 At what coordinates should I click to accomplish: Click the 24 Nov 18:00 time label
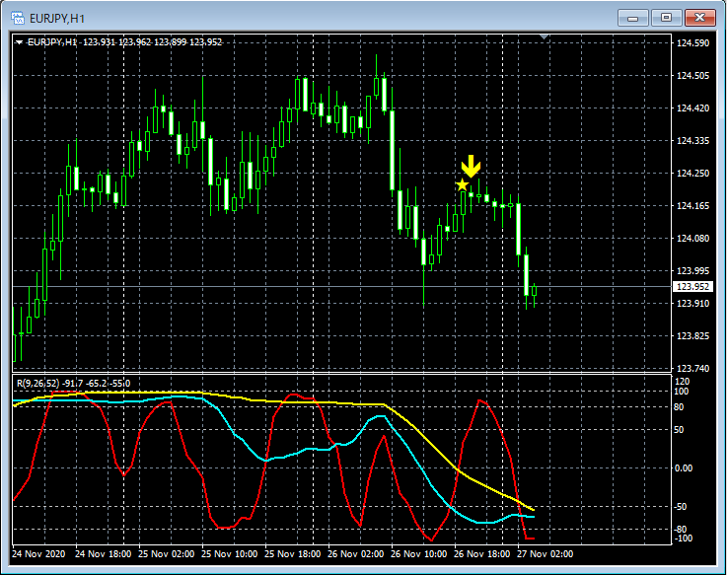pos(103,554)
